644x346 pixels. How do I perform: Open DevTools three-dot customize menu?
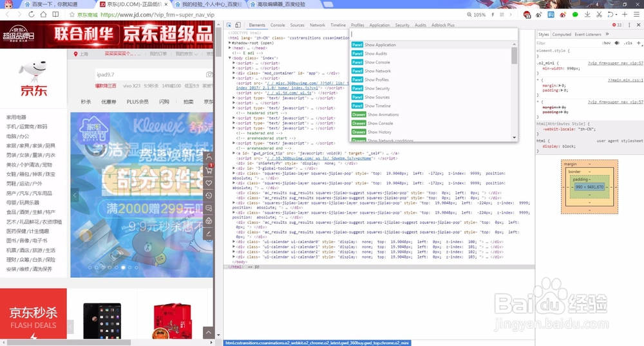[629, 25]
